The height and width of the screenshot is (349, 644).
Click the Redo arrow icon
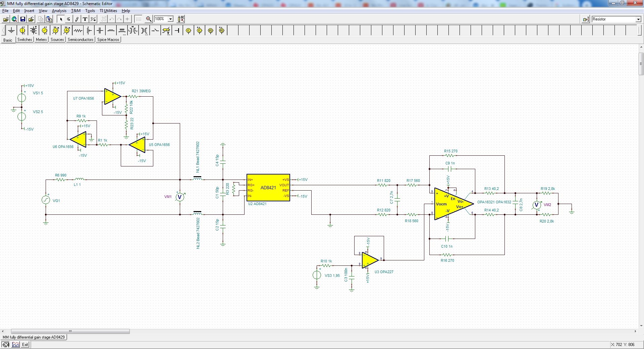(x=119, y=19)
